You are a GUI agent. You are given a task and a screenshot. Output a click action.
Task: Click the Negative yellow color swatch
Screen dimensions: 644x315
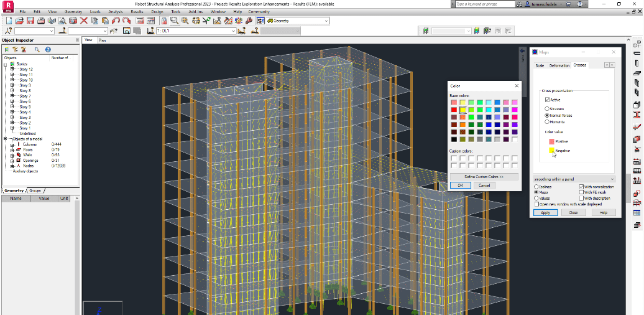[551, 151]
